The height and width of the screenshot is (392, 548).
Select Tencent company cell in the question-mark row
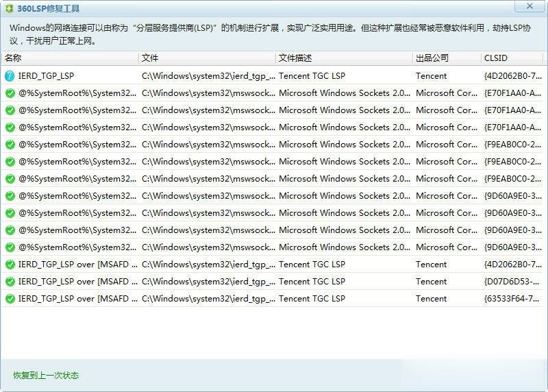tap(432, 76)
